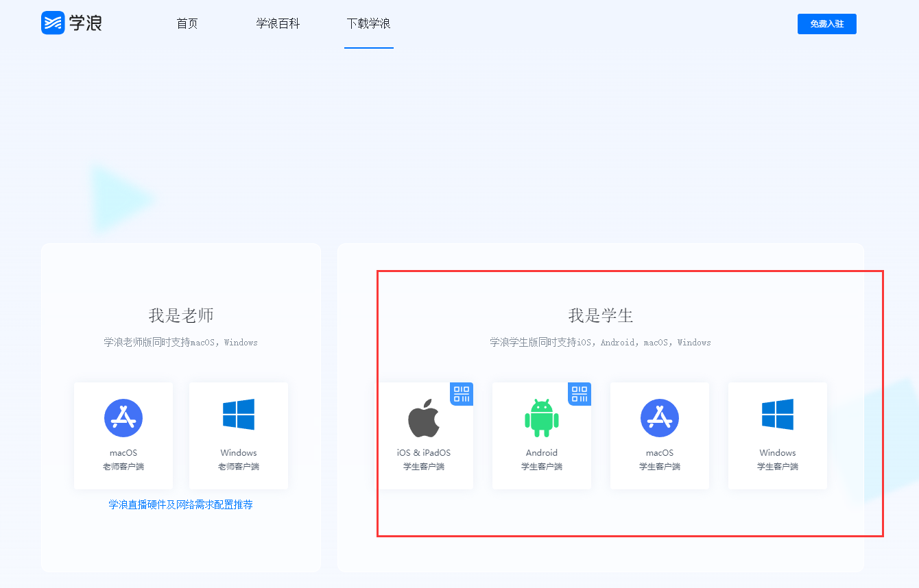Click the iOS & iPadOS label
This screenshot has height=588, width=919.
click(424, 453)
